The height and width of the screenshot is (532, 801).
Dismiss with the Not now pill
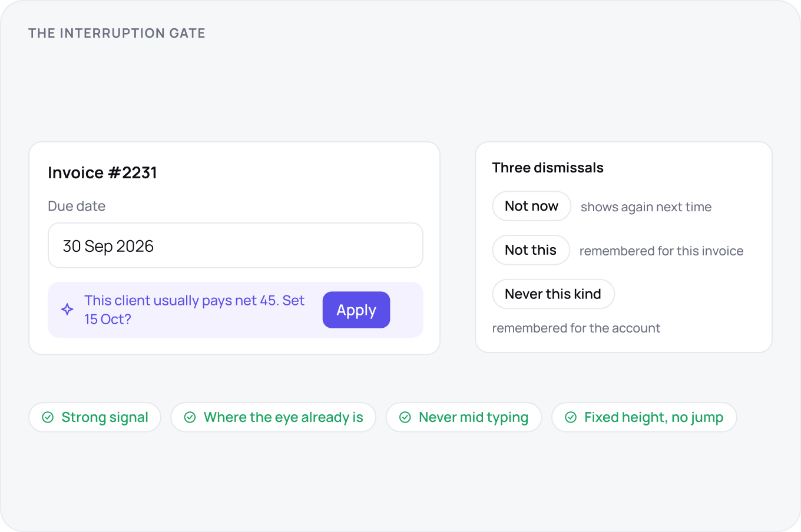(531, 206)
